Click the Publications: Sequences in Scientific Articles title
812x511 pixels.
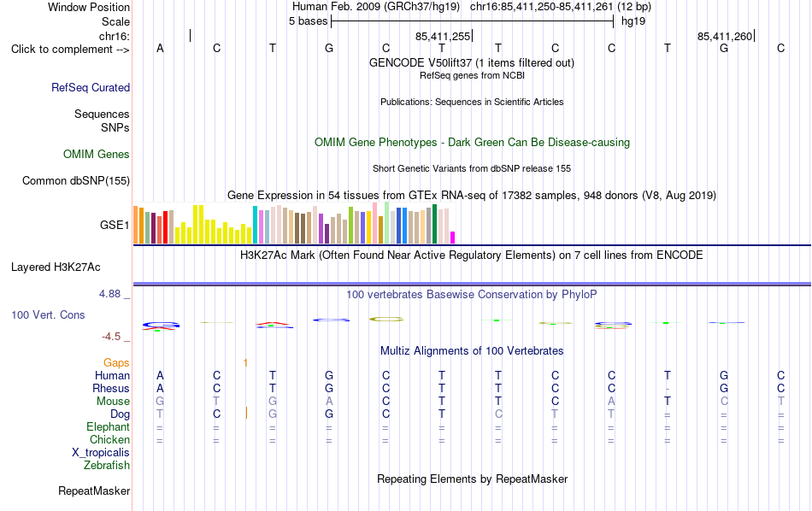pyautogui.click(x=472, y=102)
